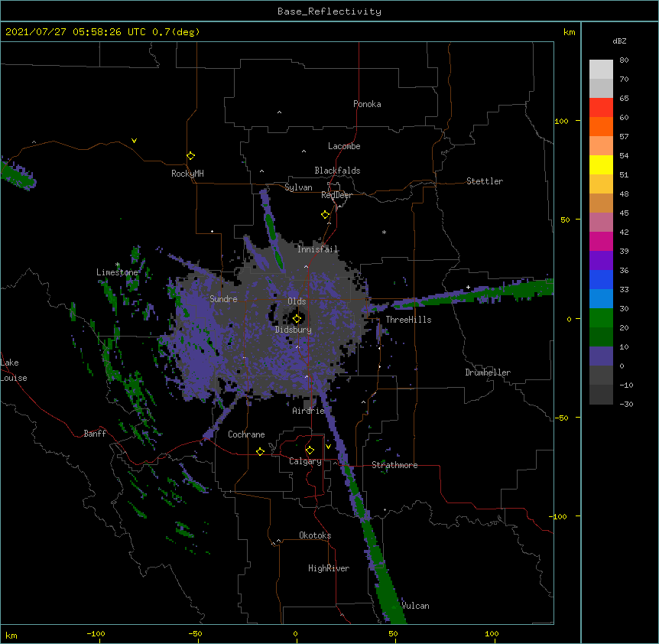The height and width of the screenshot is (644, 659).
Task: Pick the royal blue 33-36 dBZ swatch
Action: coord(601,279)
